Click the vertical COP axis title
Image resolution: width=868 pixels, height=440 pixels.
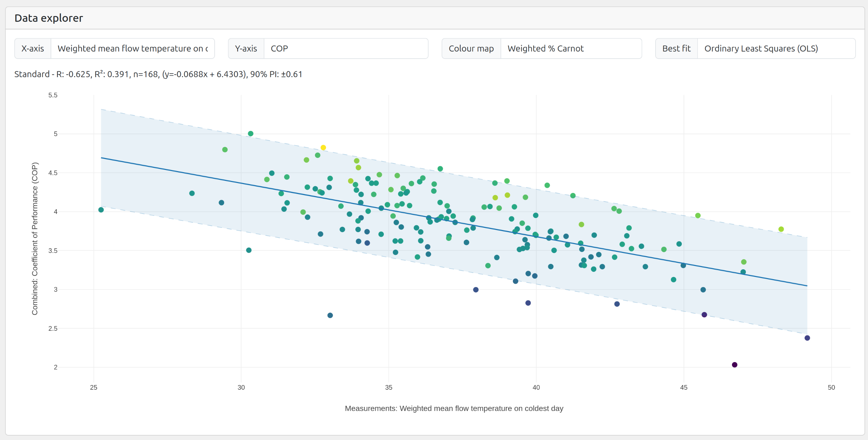(x=35, y=238)
